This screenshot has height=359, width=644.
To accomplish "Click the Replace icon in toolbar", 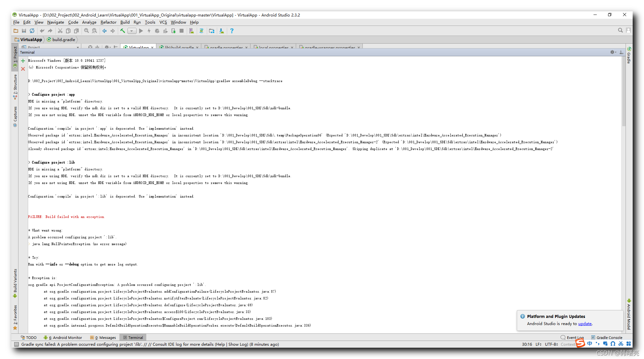I will coord(94,31).
